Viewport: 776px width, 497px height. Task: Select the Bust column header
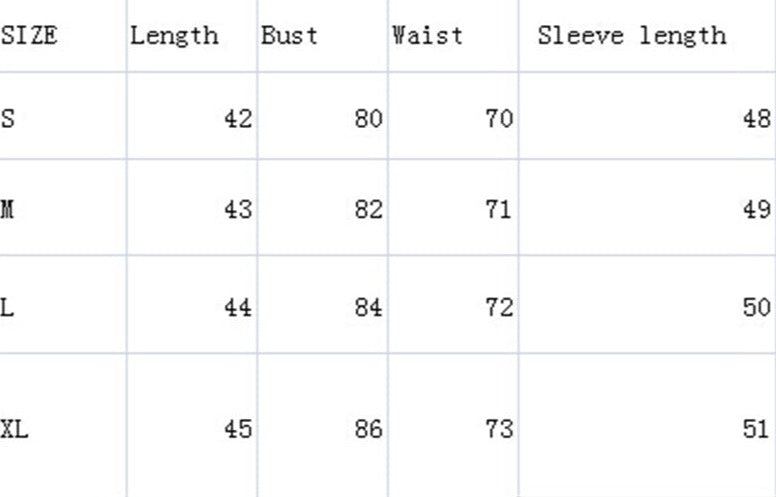click(290, 36)
